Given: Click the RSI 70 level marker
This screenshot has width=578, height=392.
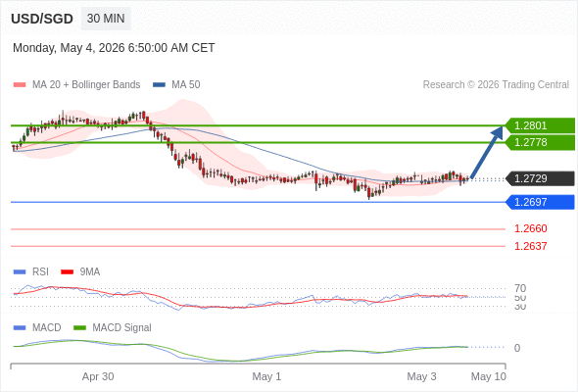Looking at the screenshot, I should click(520, 288).
